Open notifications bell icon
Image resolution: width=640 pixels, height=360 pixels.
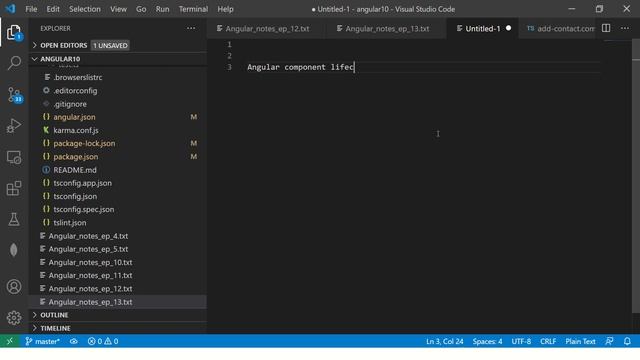[627, 341]
